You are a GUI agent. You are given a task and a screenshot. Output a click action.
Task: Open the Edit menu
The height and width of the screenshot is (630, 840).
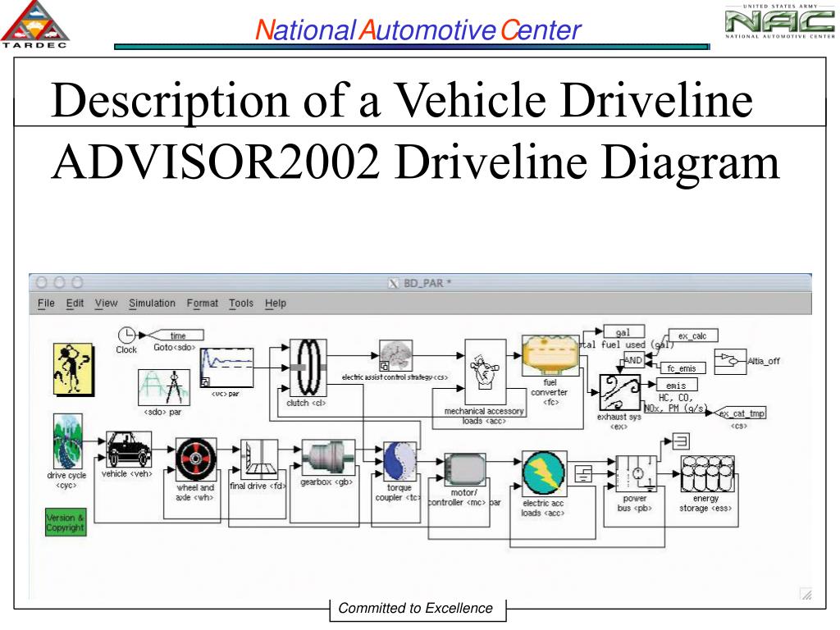pos(75,304)
